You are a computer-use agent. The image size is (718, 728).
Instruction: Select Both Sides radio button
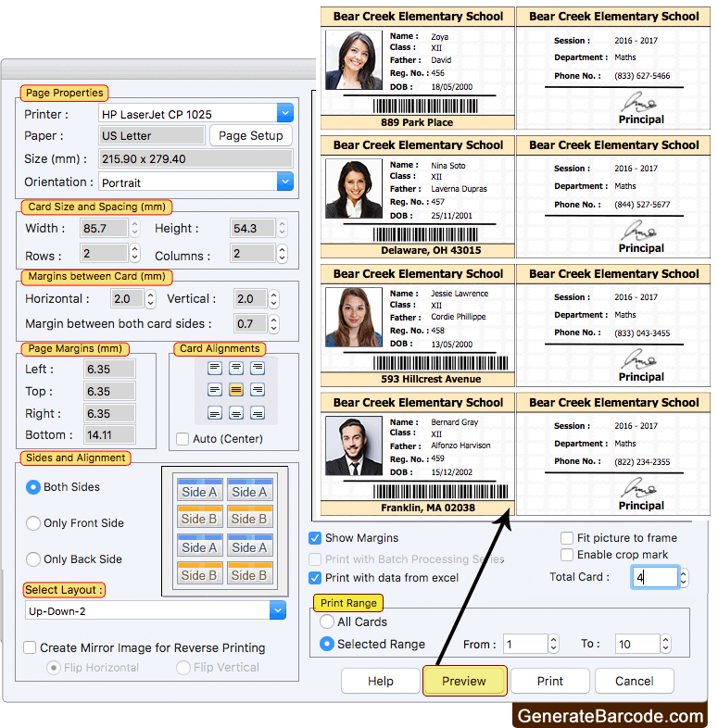click(33, 487)
